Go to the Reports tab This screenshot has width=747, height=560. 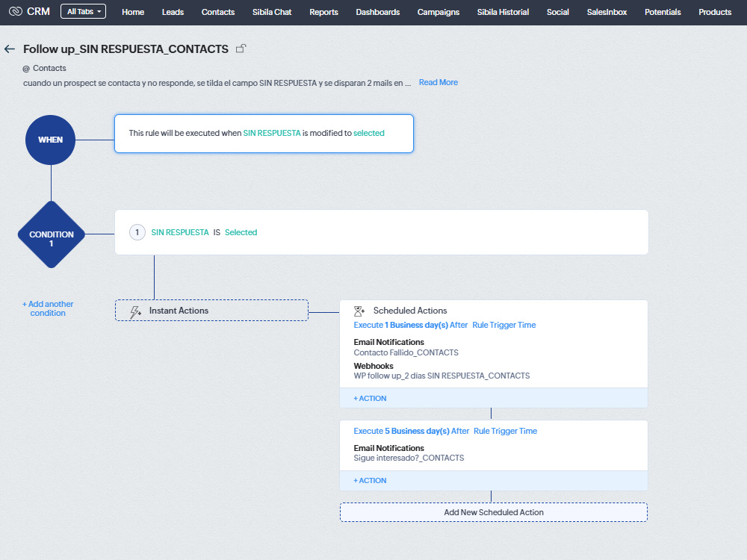[323, 12]
